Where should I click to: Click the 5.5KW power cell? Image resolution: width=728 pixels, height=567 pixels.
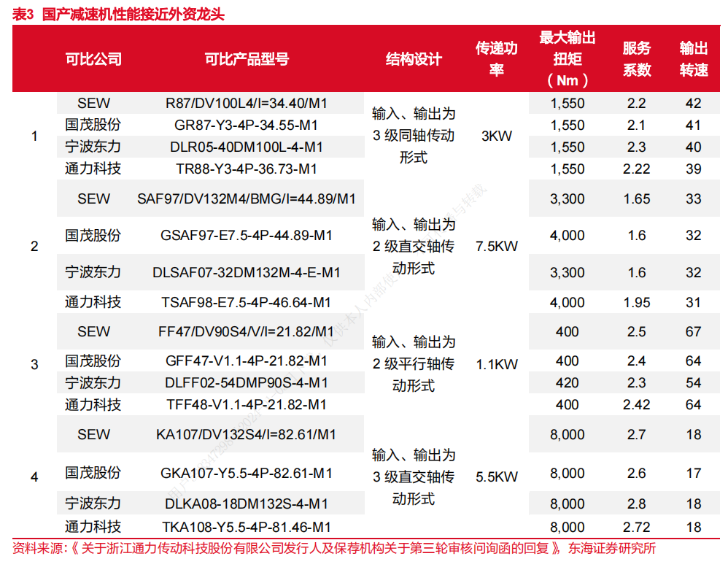coord(496,477)
